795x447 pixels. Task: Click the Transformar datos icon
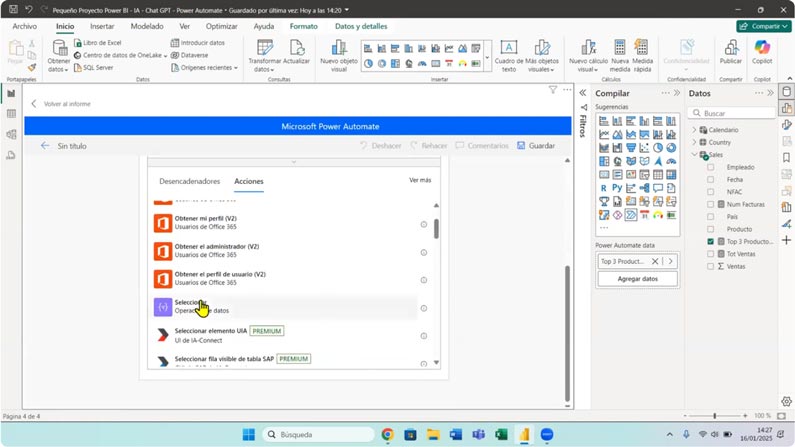tap(264, 49)
